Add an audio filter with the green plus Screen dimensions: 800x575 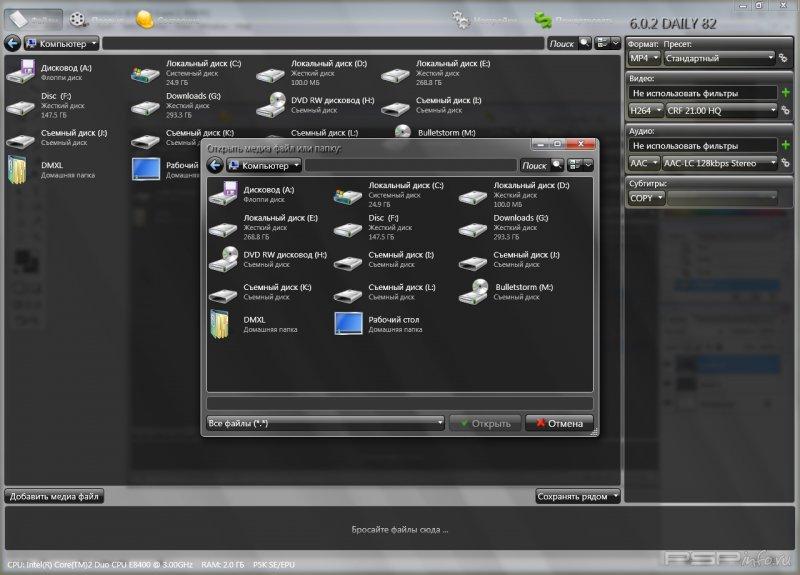tap(786, 145)
